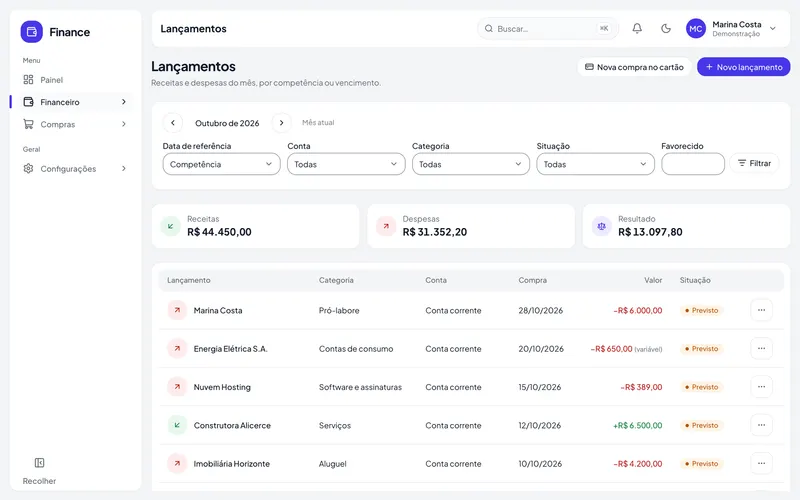The height and width of the screenshot is (500, 800).
Task: Click the income icon beside Construtora Alicerce
Action: click(x=177, y=425)
